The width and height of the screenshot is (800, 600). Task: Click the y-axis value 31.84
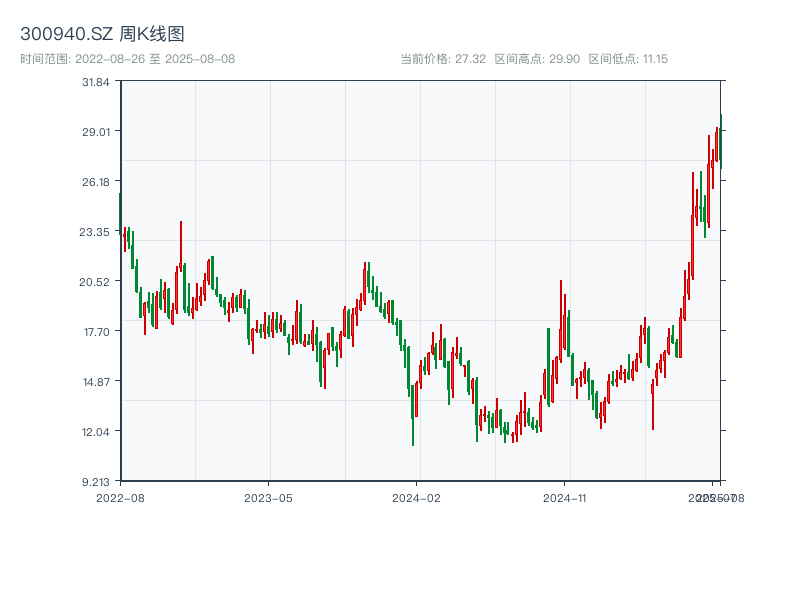coord(96,82)
